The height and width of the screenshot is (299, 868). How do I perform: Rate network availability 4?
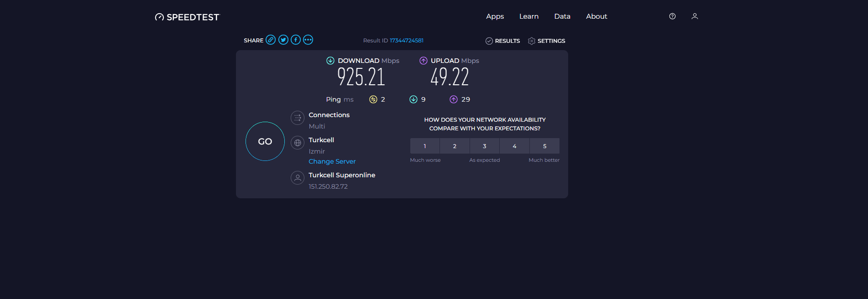[515, 146]
